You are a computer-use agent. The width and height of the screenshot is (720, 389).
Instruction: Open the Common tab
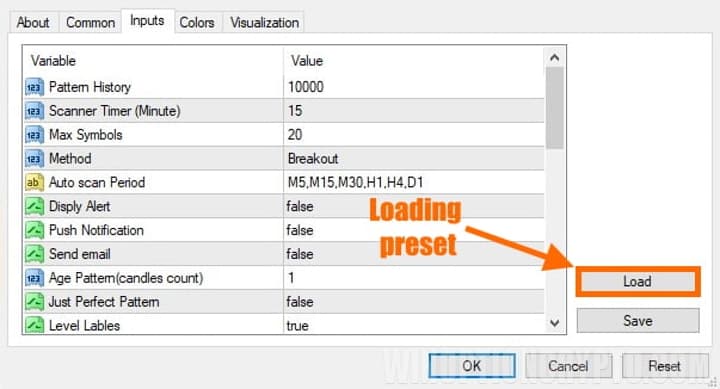click(x=90, y=23)
